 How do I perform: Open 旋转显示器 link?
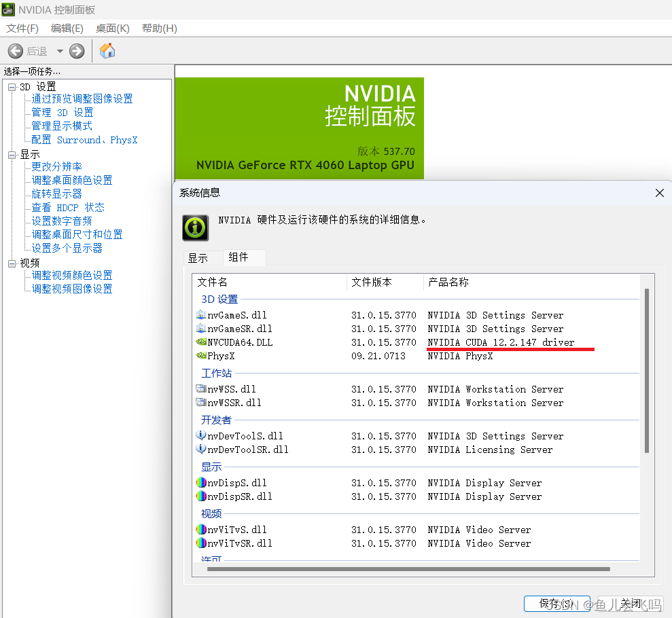click(x=56, y=194)
